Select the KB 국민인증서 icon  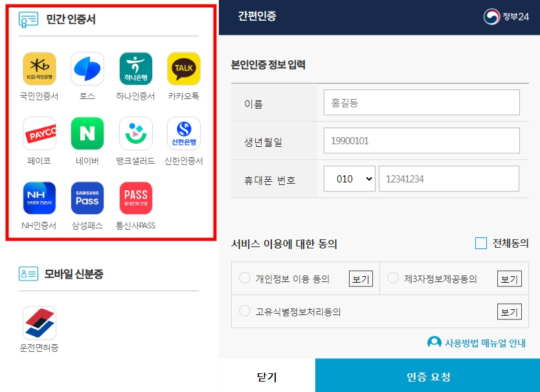click(39, 69)
